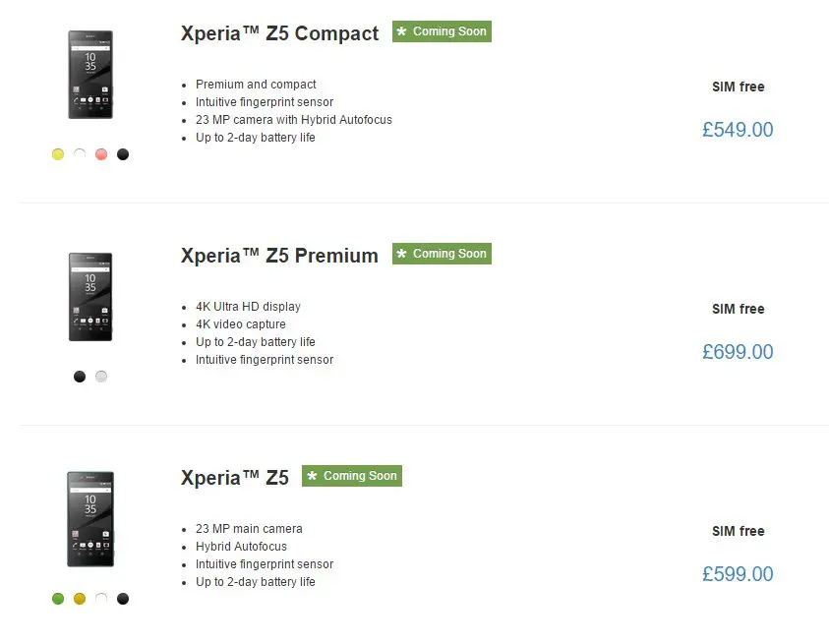Select black color for Xperia Z5
829x644 pixels.
(x=123, y=599)
